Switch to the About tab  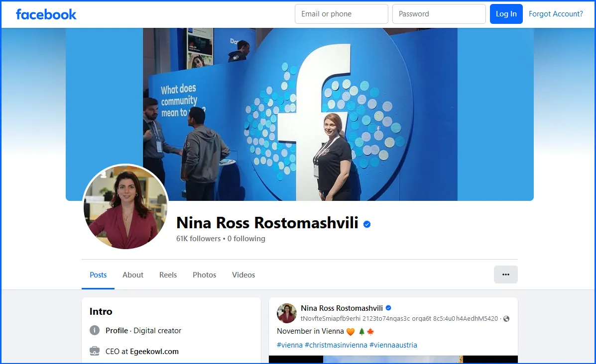coord(133,274)
